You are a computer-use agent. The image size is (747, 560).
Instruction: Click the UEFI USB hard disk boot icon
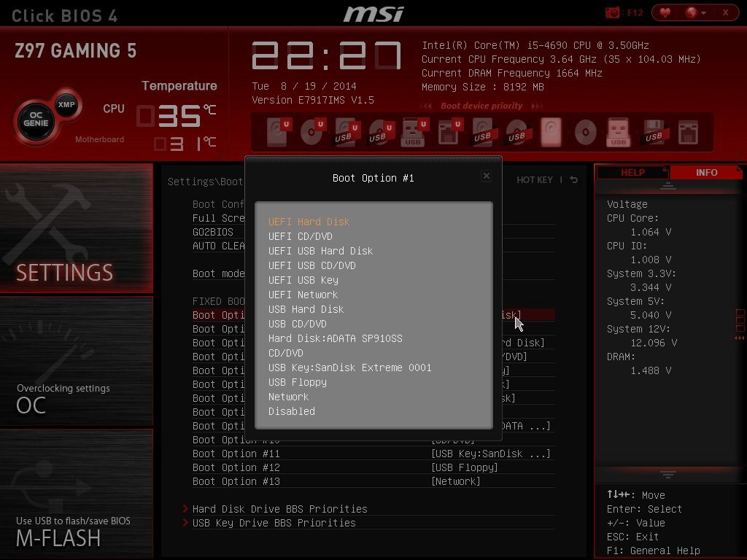click(x=347, y=132)
